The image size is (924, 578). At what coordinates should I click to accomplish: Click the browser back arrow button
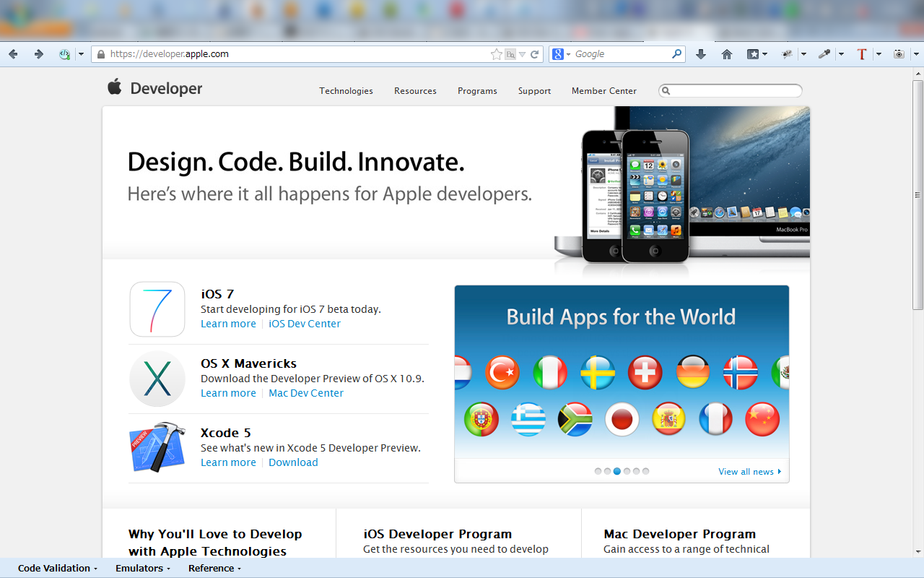[x=13, y=54]
